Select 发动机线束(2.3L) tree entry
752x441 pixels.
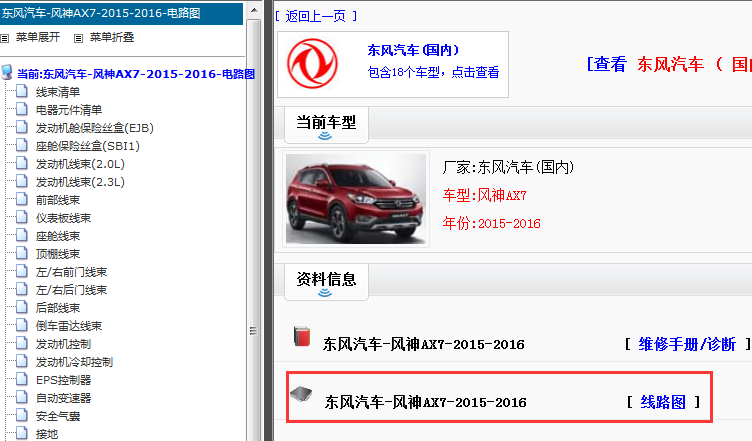pos(80,182)
